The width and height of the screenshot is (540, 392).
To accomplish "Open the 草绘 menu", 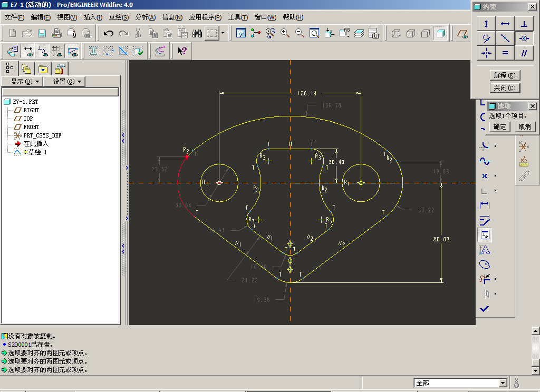I will tap(119, 17).
